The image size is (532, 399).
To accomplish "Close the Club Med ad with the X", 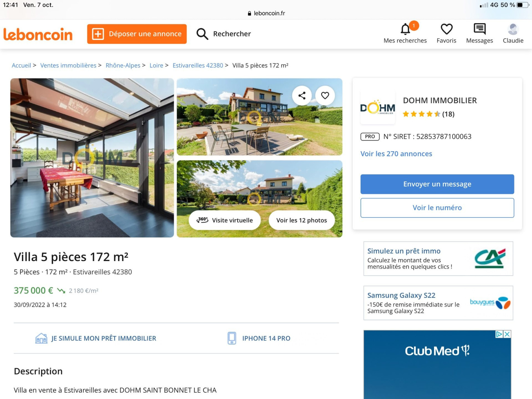I will tap(507, 334).
